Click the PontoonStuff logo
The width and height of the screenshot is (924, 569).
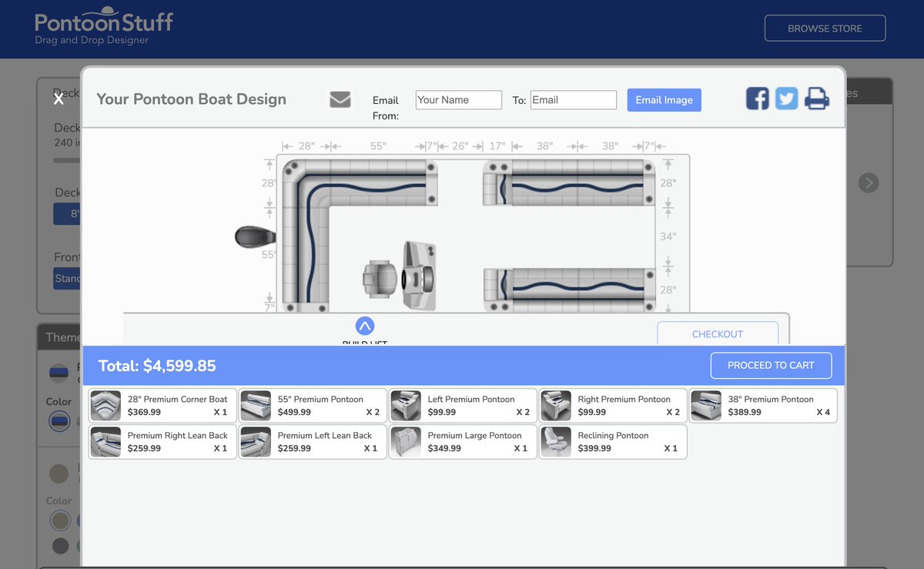coord(104,27)
